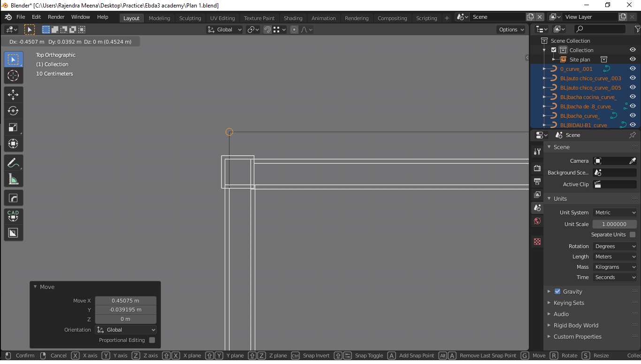Pick the Rotate tool in the toolbar
641x364 pixels.
coord(13,111)
